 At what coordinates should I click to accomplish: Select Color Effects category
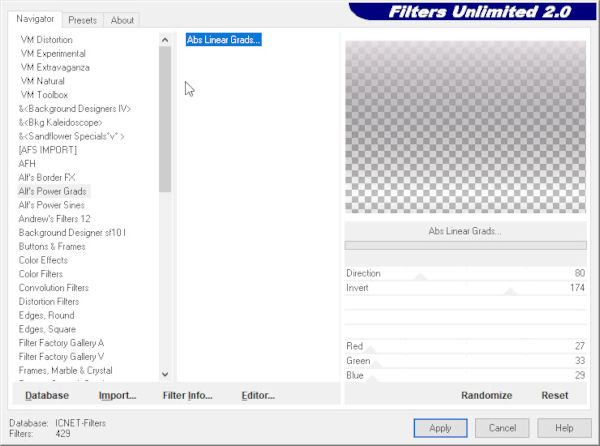(x=43, y=260)
